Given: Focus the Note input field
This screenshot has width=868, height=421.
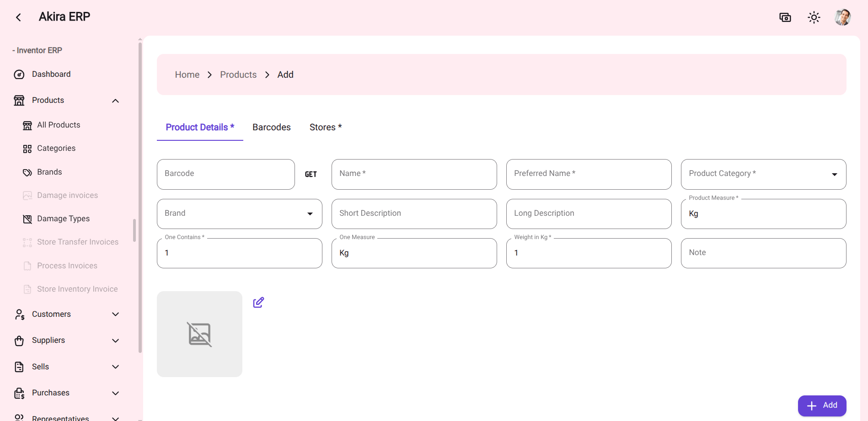Looking at the screenshot, I should point(763,253).
